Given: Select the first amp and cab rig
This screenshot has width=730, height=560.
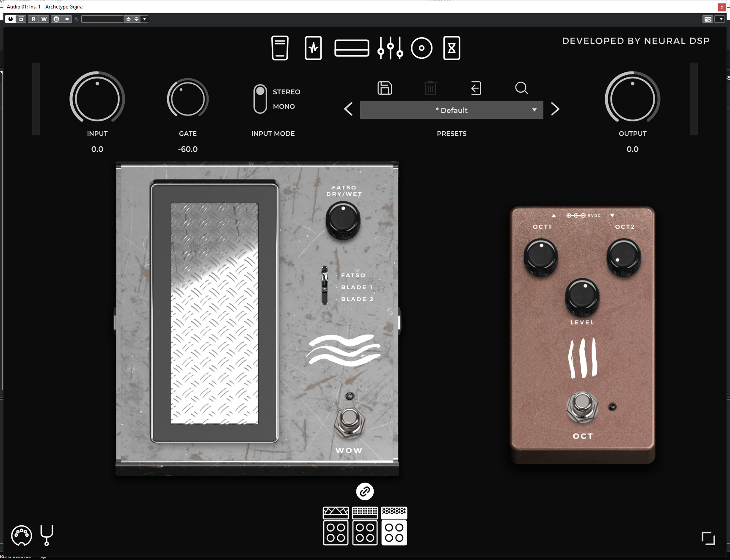Looking at the screenshot, I should tap(336, 526).
